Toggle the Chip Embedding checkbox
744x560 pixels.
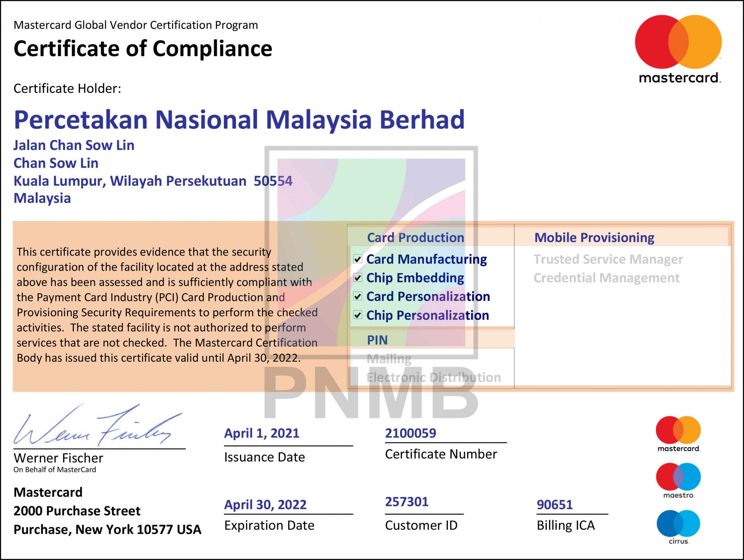tap(357, 278)
